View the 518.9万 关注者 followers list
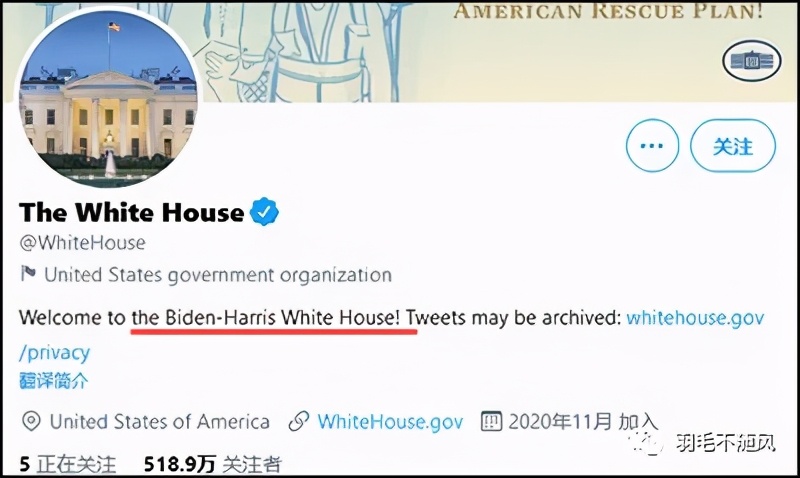Image resolution: width=800 pixels, height=478 pixels. click(x=212, y=465)
